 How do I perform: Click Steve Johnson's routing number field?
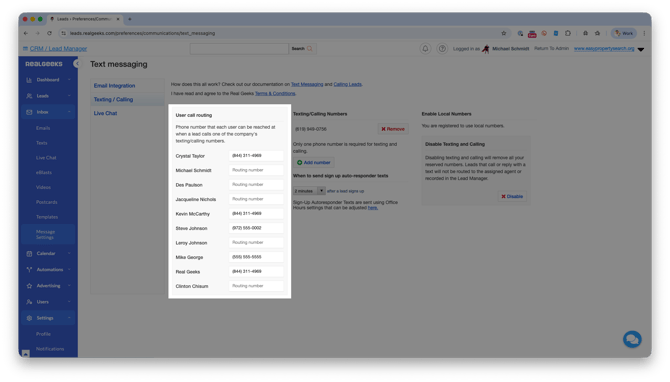(256, 228)
